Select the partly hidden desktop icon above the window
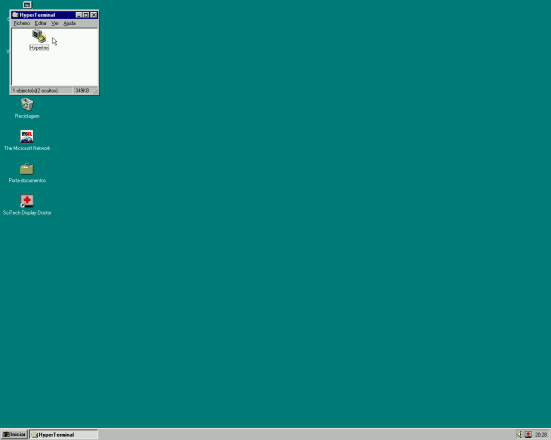 point(27,5)
